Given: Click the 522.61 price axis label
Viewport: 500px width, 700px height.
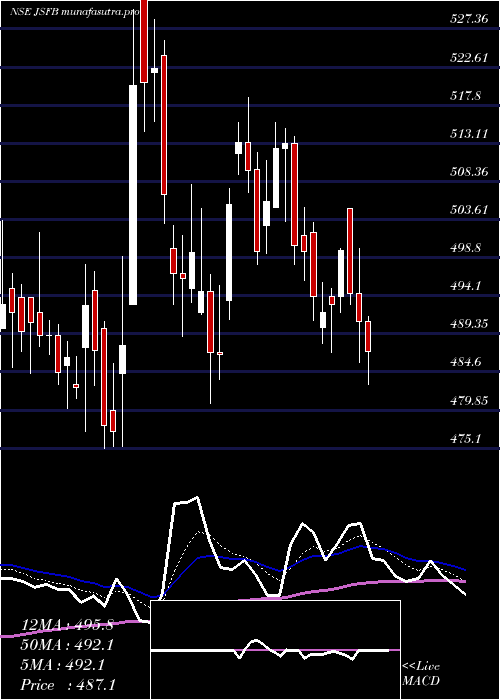Looking at the screenshot, I should click(x=469, y=58).
